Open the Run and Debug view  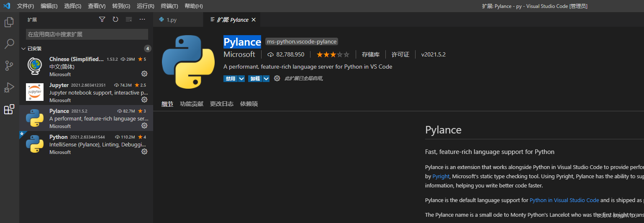coord(9,87)
